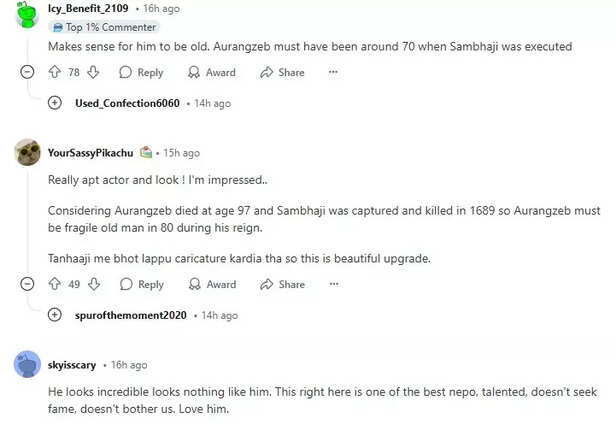
Task: Open Icy_Benefit_2109's user profile
Action: click(x=88, y=8)
